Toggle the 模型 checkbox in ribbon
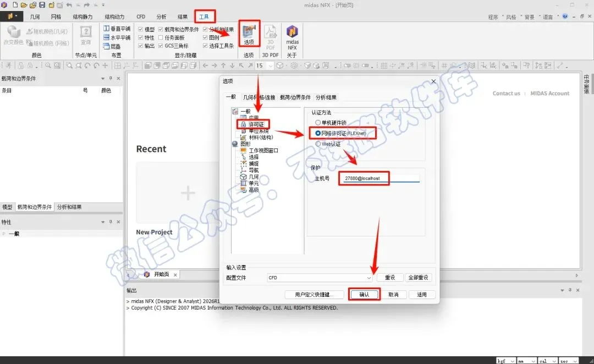 (x=141, y=29)
